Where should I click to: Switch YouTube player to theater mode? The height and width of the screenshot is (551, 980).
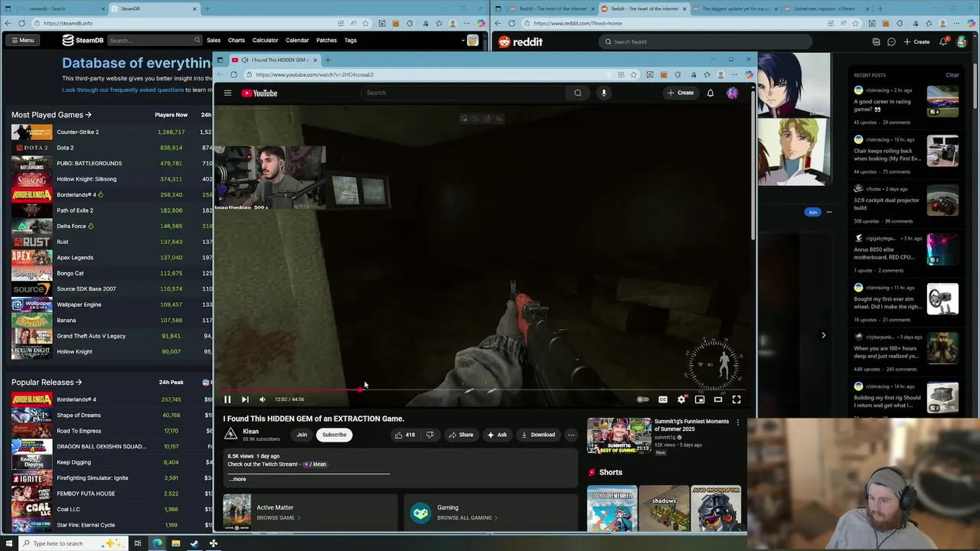pyautogui.click(x=718, y=399)
